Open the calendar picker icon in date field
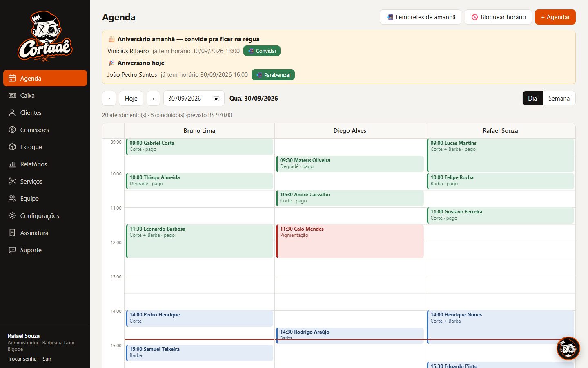 pos(216,98)
